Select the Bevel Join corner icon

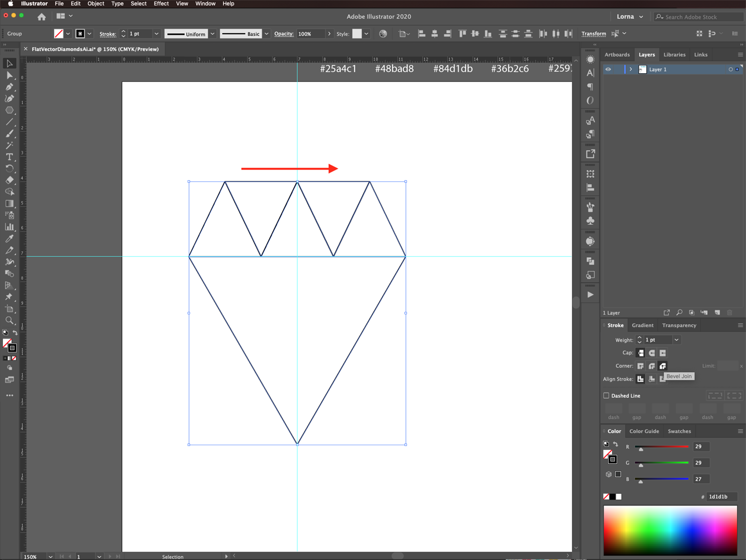coord(662,366)
